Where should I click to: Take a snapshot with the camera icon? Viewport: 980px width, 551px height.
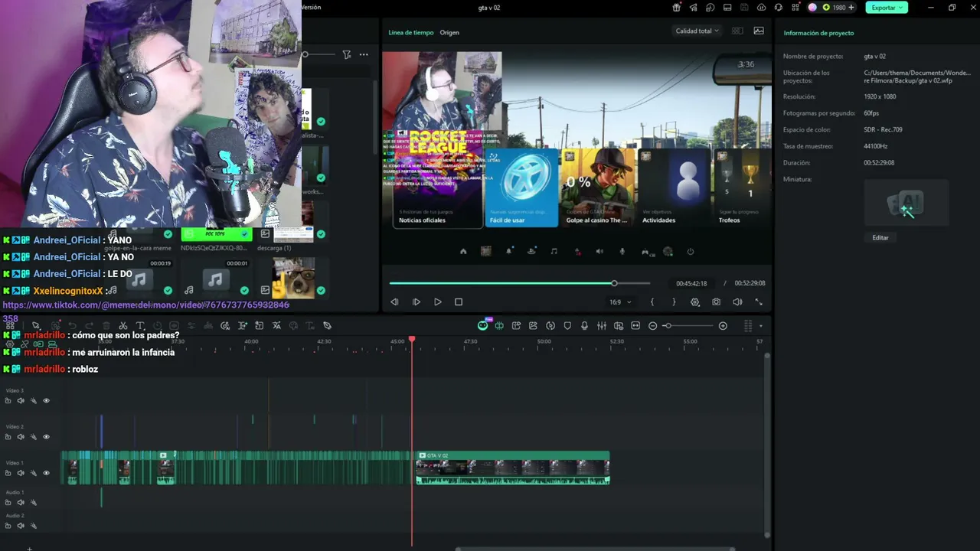[x=716, y=302]
